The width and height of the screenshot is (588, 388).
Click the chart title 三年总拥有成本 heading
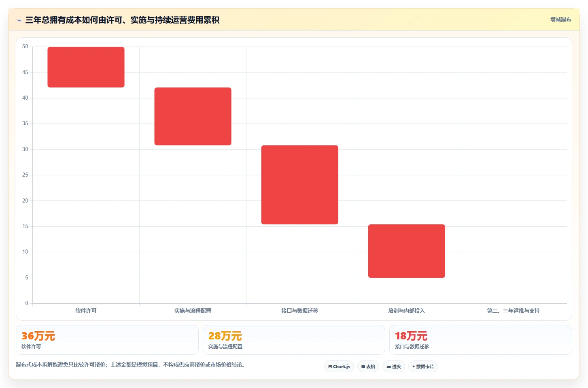click(122, 20)
